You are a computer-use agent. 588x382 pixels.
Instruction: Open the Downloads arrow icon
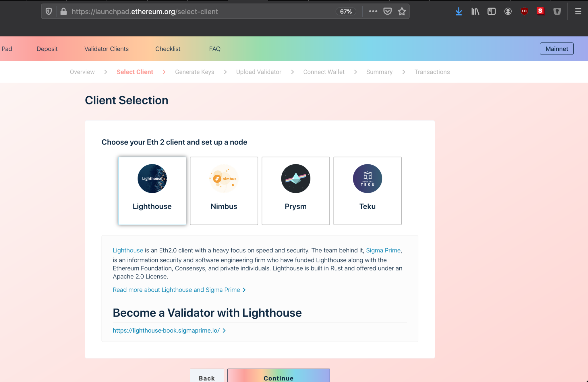pos(459,11)
